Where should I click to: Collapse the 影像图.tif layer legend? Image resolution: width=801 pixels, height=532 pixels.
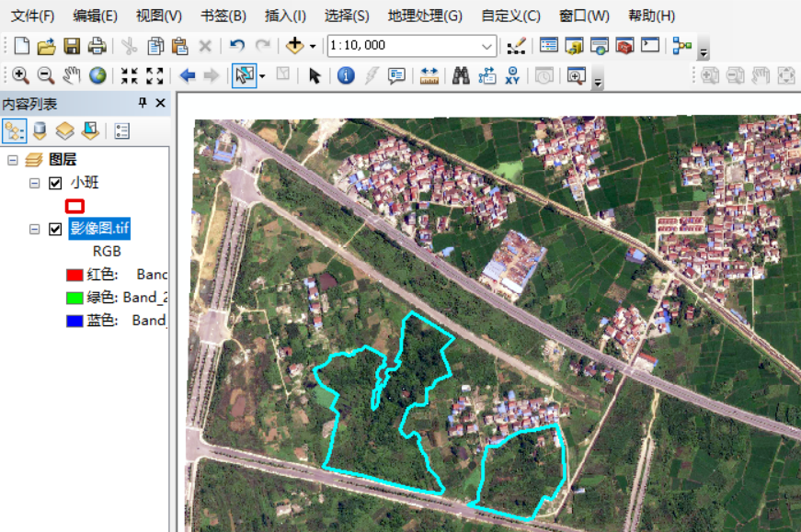click(35, 229)
